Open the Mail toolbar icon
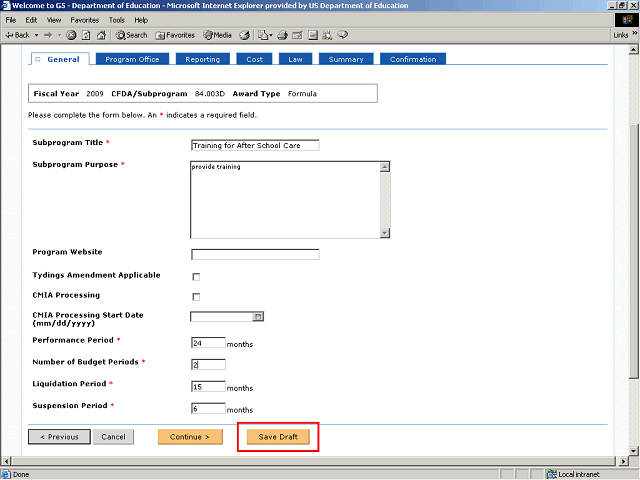The height and width of the screenshot is (480, 640). point(265,36)
